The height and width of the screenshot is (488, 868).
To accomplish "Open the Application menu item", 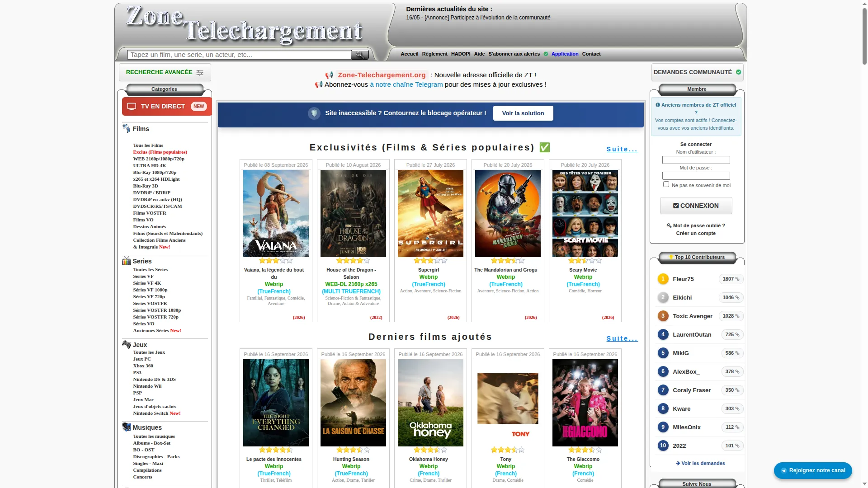I will (565, 54).
